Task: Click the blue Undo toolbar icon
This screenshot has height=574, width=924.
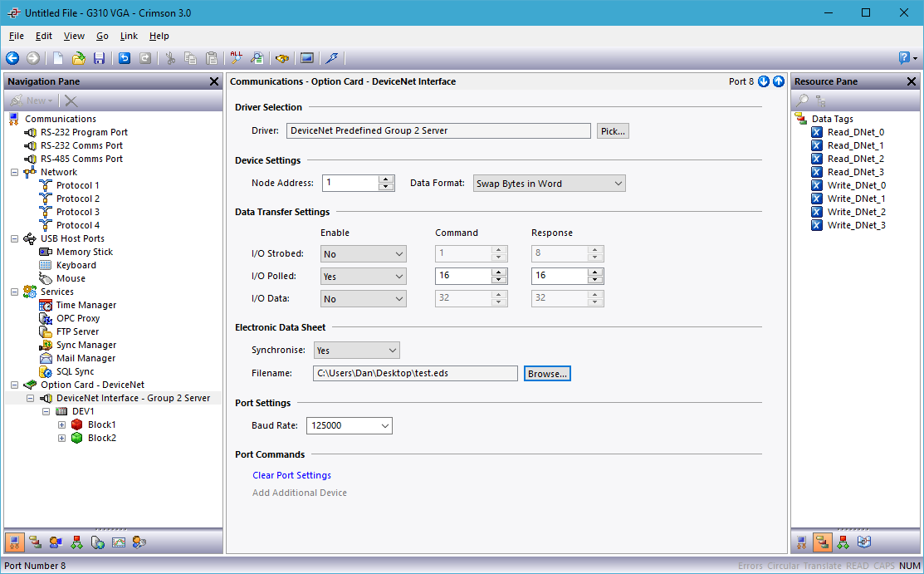Action: [125, 58]
